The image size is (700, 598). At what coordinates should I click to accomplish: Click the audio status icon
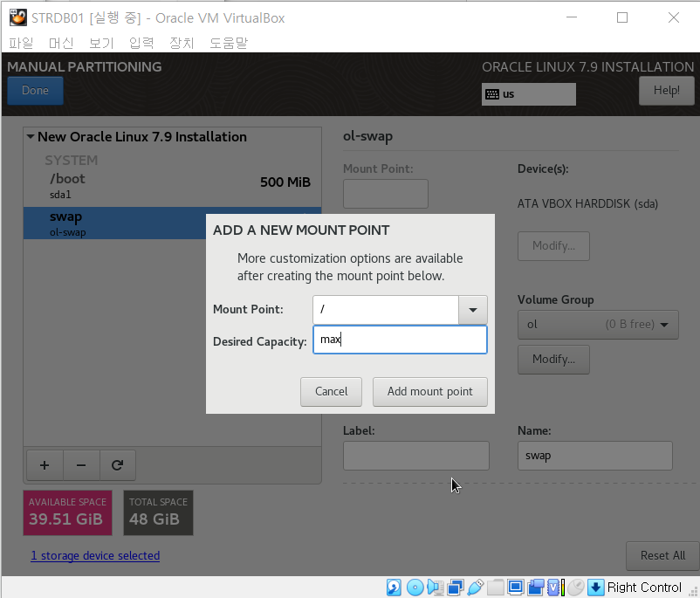coord(436,588)
